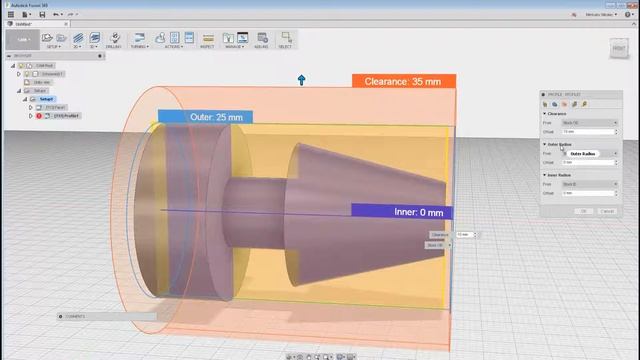The image size is (640, 360).
Task: Open the workspace switcher dropdown
Action: (x=23, y=40)
